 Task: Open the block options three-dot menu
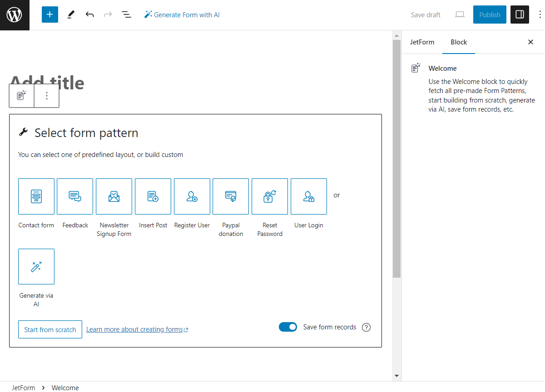click(47, 96)
